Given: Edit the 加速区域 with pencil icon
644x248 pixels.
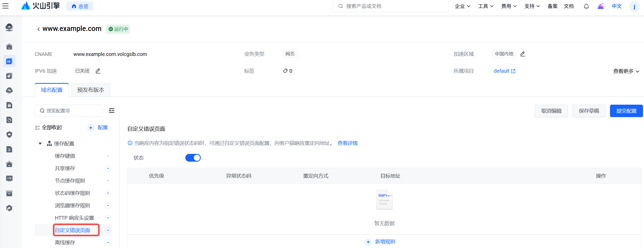Looking at the screenshot, I should 523,54.
